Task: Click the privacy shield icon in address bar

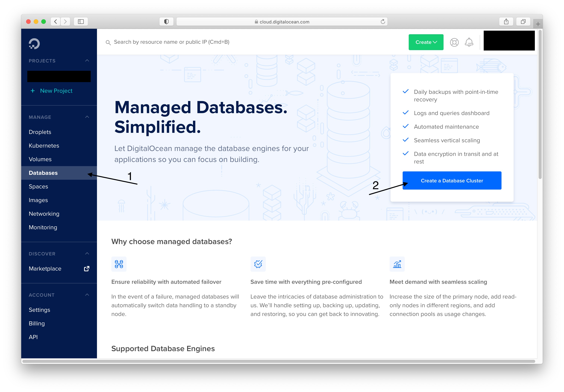Action: pos(166,22)
